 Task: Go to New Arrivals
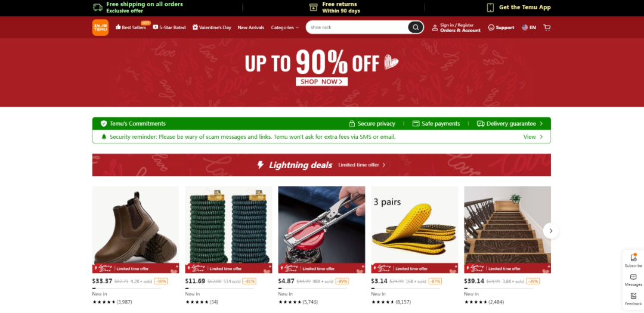tap(251, 27)
